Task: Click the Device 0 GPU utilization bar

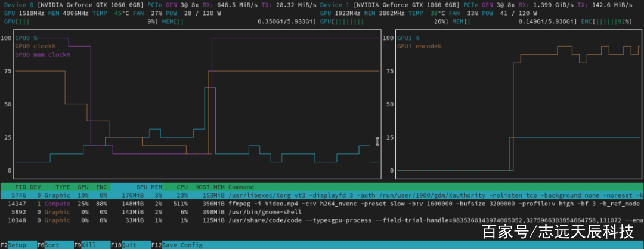Action: (x=81, y=21)
